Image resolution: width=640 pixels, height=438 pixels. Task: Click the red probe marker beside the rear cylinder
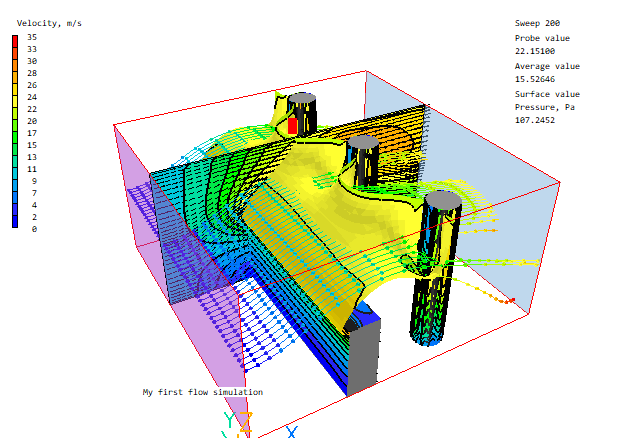click(x=292, y=124)
